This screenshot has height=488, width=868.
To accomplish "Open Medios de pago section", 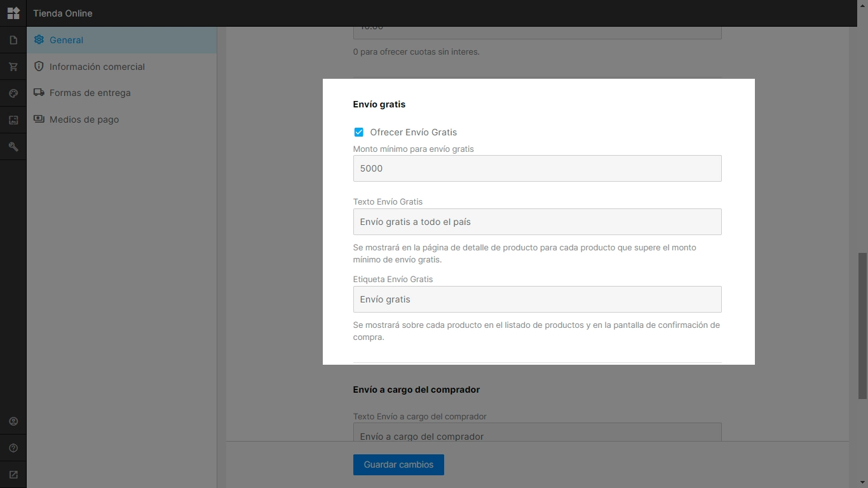I will [x=121, y=119].
